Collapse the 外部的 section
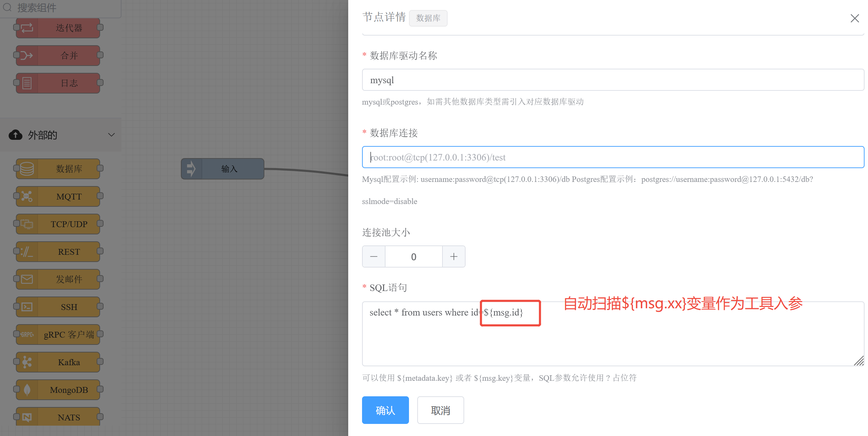The height and width of the screenshot is (436, 868). [111, 135]
